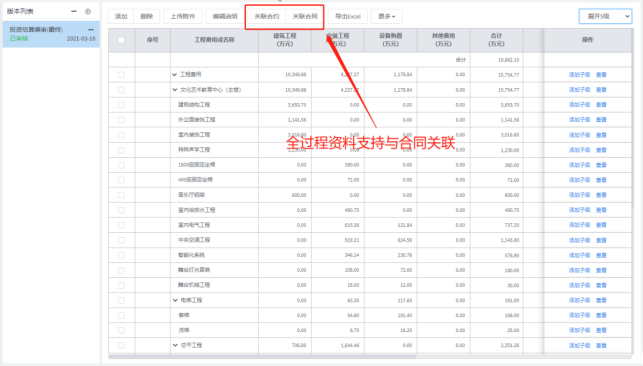The image size is (643, 366).
Task: Click the 删除 toolbar button
Action: 146,16
